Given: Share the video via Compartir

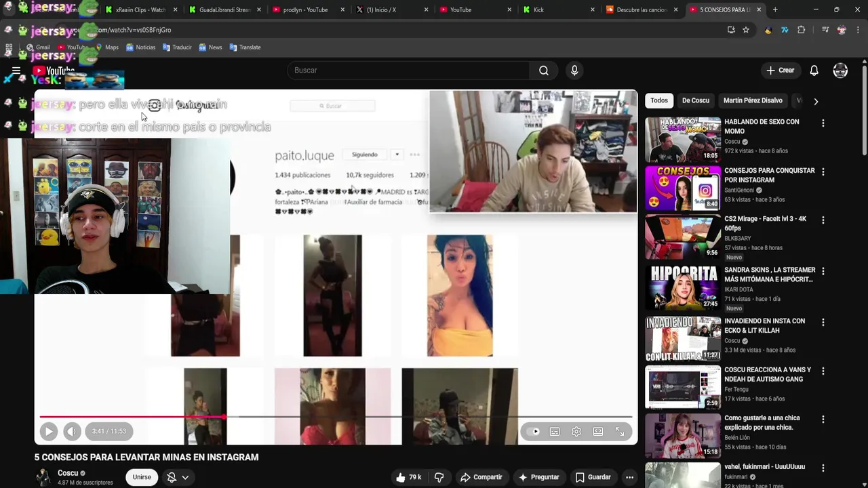Looking at the screenshot, I should click(x=481, y=477).
